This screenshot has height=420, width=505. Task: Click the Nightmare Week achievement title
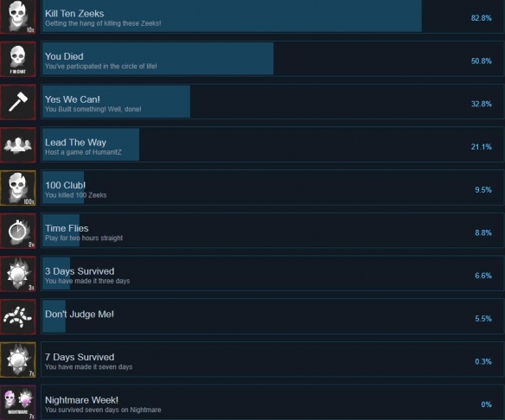point(81,400)
